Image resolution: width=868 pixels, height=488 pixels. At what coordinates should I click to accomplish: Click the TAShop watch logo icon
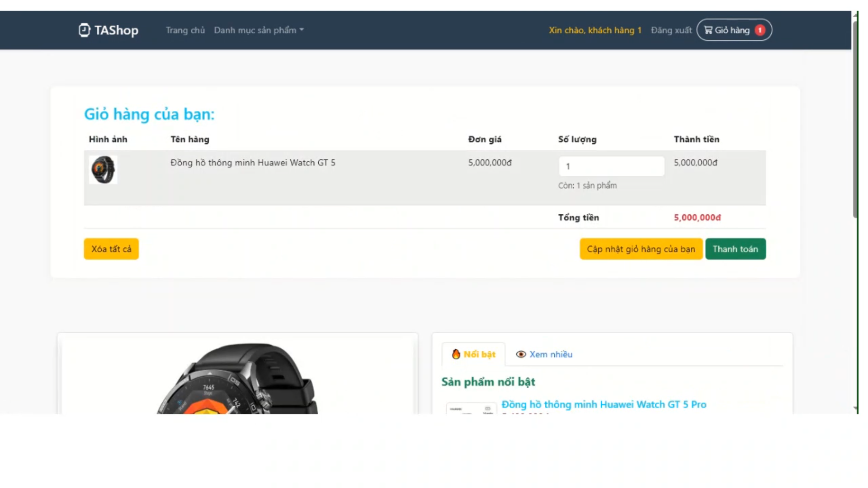click(84, 30)
